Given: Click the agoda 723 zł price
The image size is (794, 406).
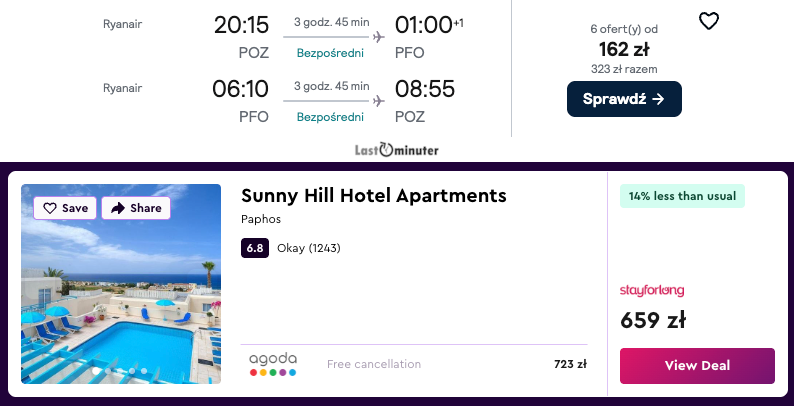Looking at the screenshot, I should pos(570,364).
